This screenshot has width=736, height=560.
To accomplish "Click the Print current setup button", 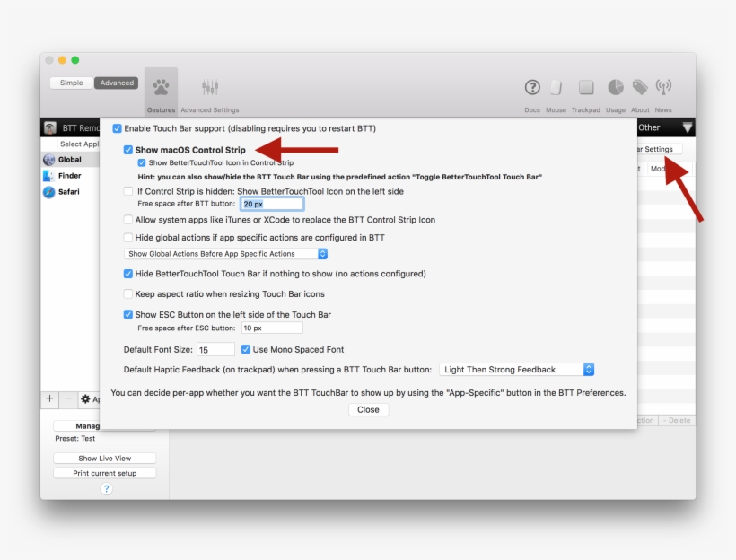I will (x=105, y=473).
